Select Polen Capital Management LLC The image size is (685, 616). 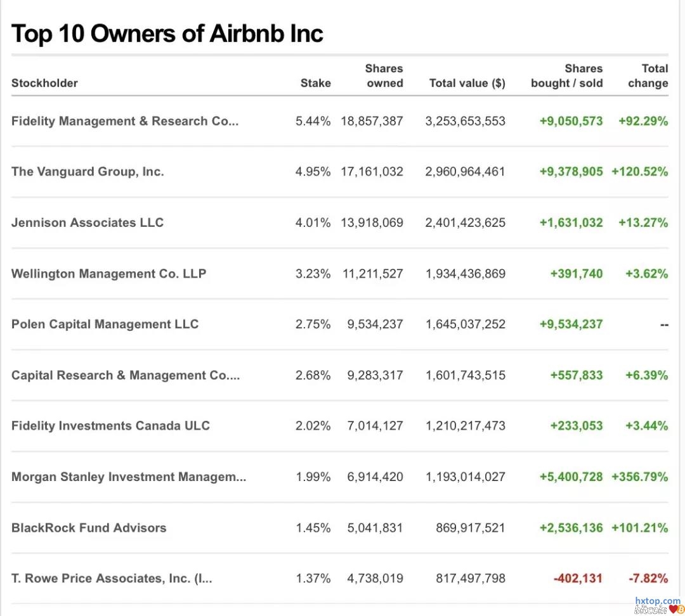(x=105, y=324)
